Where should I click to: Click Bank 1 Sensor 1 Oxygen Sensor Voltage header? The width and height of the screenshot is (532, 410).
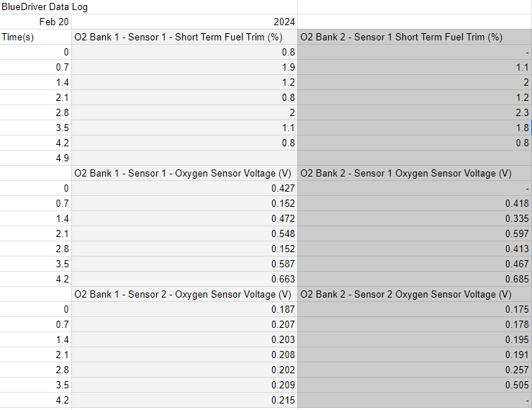point(185,173)
